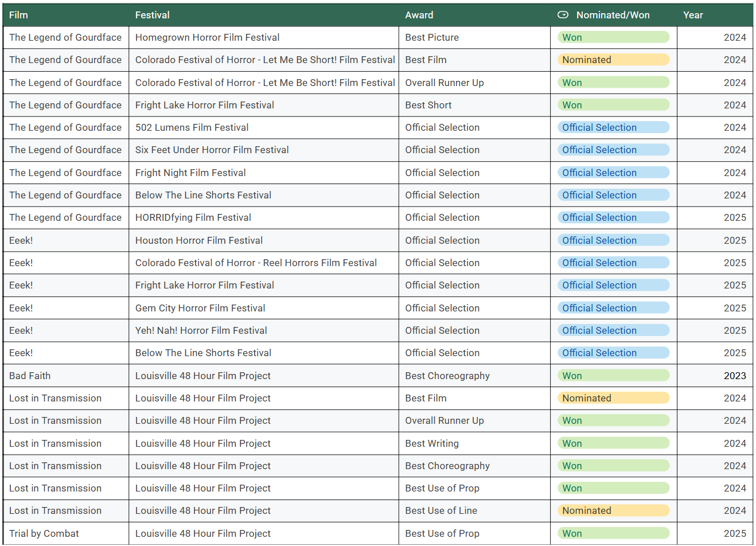Select the 2025 year cell in HORRIDfying row
756x546 pixels.
715,217
